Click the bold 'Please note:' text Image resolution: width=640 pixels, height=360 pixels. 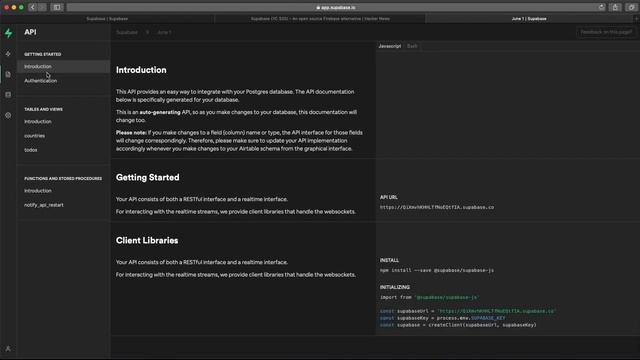tap(131, 133)
